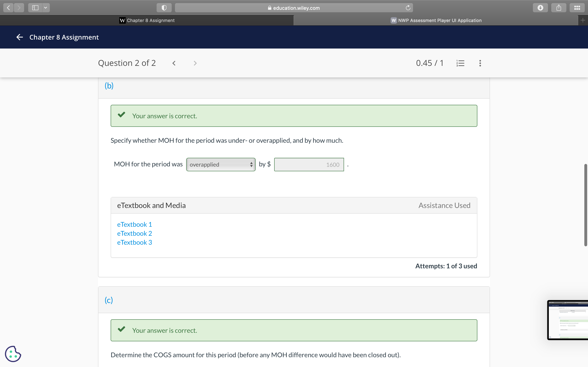
Task: Open eTextbook 1 link
Action: (134, 224)
